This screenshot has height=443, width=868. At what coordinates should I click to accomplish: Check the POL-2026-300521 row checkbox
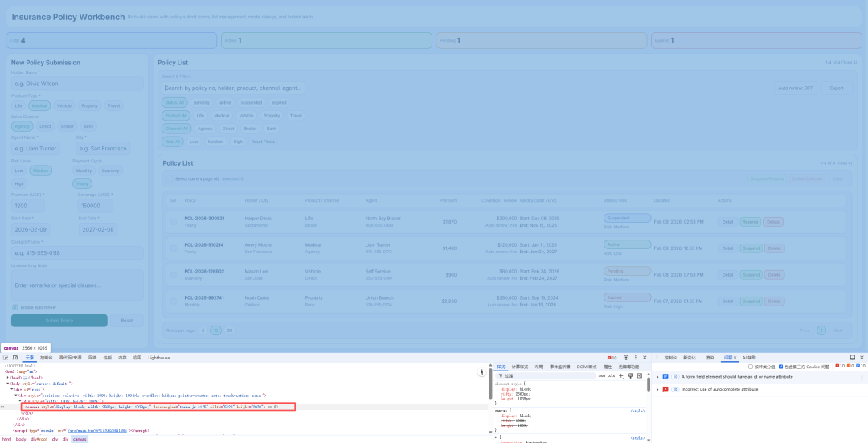pyautogui.click(x=174, y=222)
